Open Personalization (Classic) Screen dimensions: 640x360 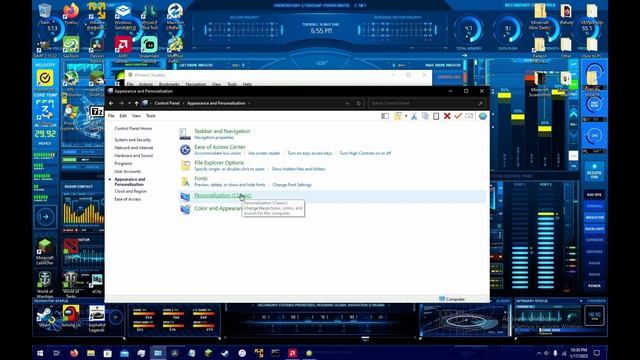click(222, 195)
